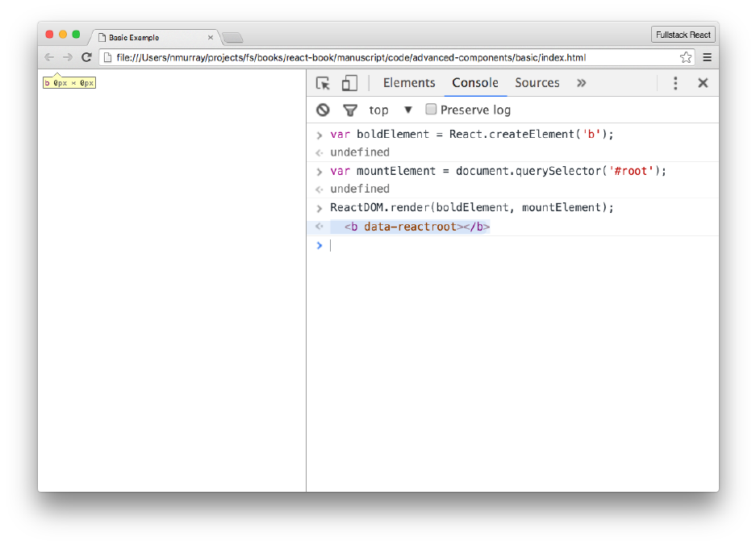Select the b data-reactroot output element
The image size is (756, 545).
click(x=416, y=227)
